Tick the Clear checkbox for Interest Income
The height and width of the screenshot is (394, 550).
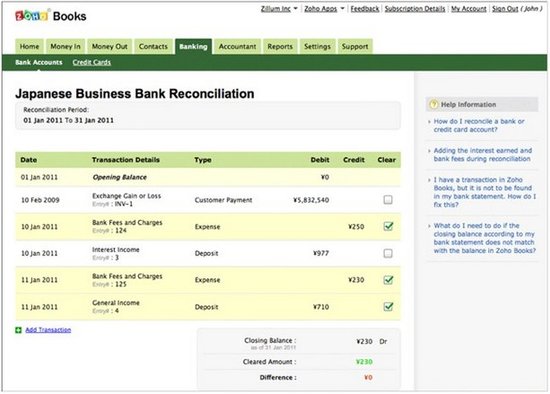388,253
